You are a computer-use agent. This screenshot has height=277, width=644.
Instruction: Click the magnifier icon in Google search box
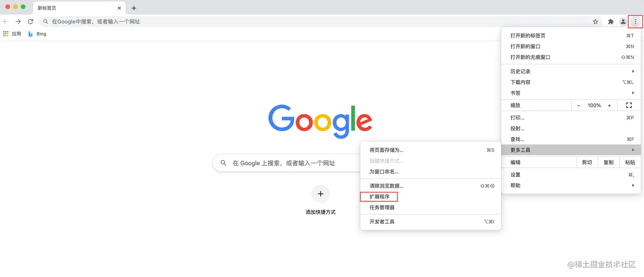(223, 163)
